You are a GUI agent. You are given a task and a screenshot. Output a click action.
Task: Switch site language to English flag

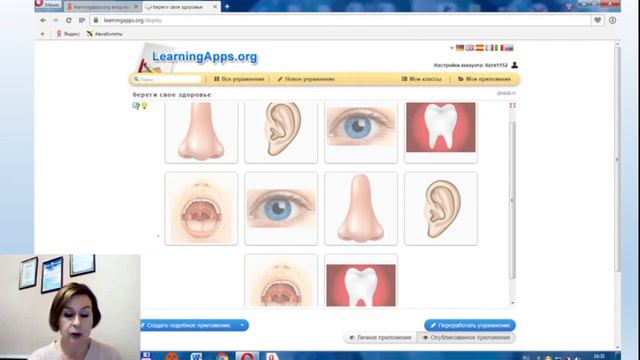tap(470, 48)
